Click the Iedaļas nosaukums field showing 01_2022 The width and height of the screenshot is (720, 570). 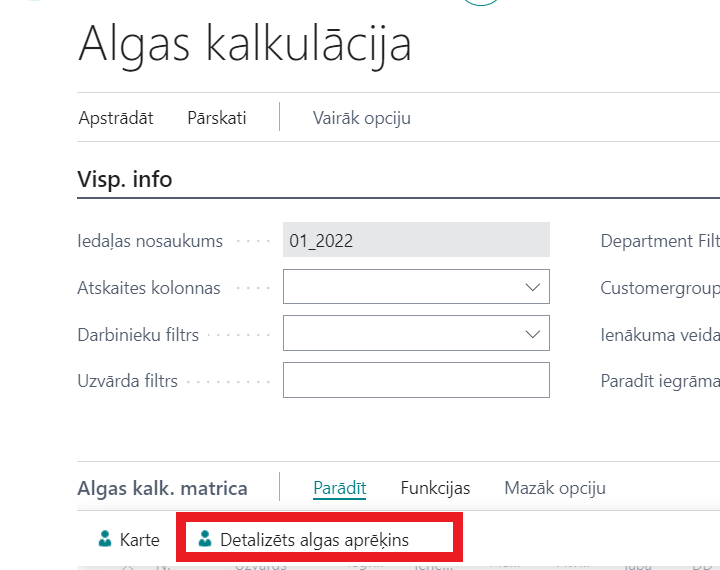[416, 241]
